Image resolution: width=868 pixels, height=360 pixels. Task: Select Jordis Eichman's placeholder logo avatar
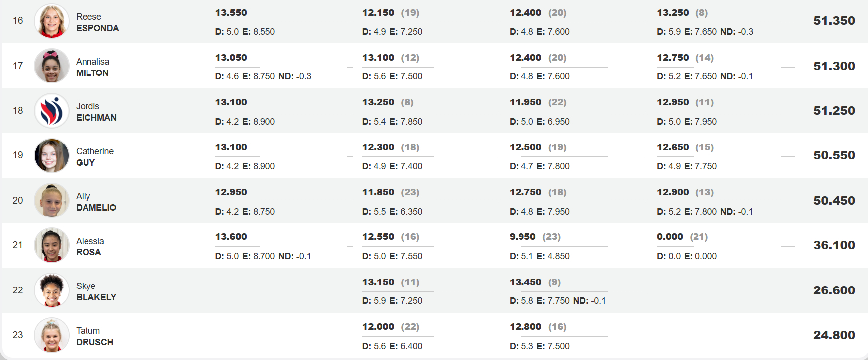(x=52, y=111)
